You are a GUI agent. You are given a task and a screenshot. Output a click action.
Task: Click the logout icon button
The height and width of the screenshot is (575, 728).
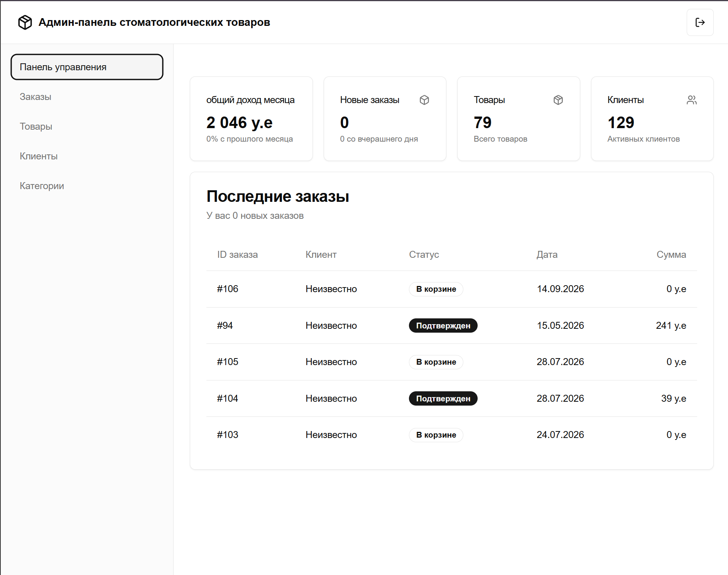[x=700, y=22]
